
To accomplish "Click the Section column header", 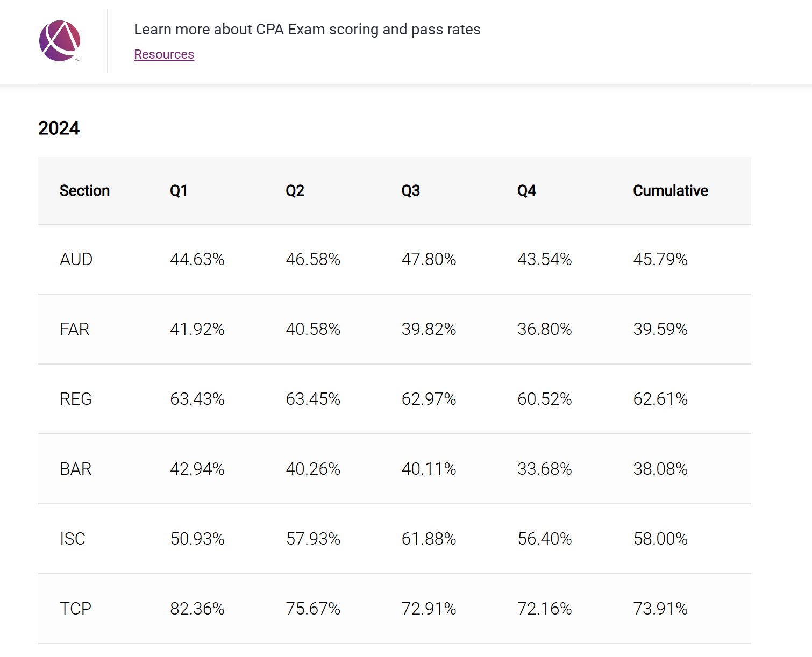I will click(x=84, y=191).
